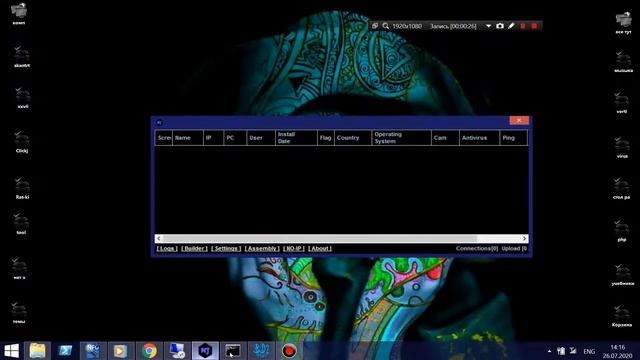This screenshot has width=640, height=360.
Task: Click the app icon in the window title bar
Action: tap(159, 122)
